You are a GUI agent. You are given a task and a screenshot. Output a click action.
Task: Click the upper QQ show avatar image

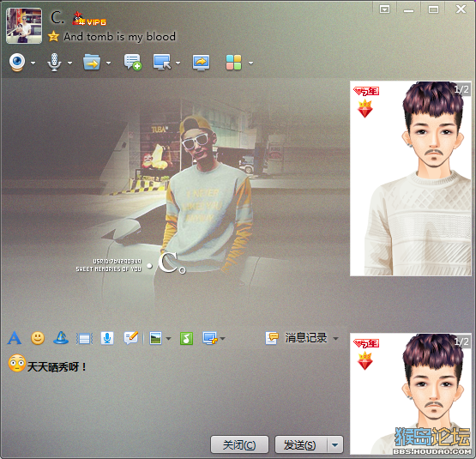pos(411,178)
